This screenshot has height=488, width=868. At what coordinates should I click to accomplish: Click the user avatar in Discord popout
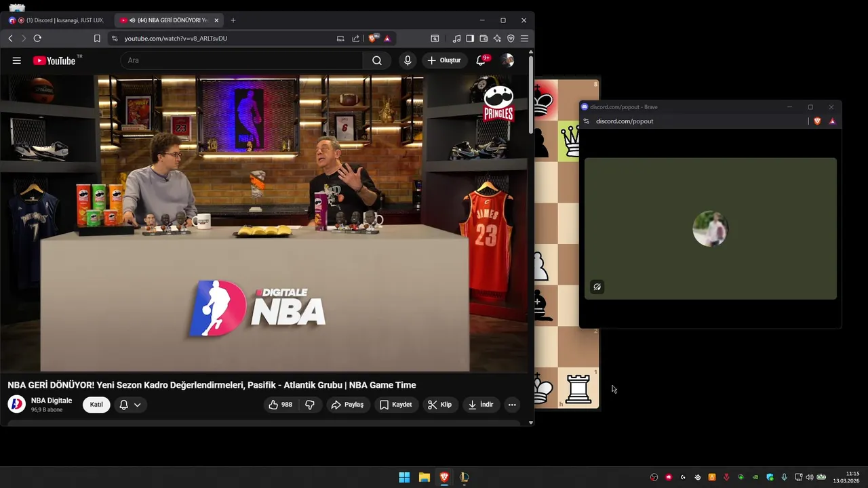point(710,228)
